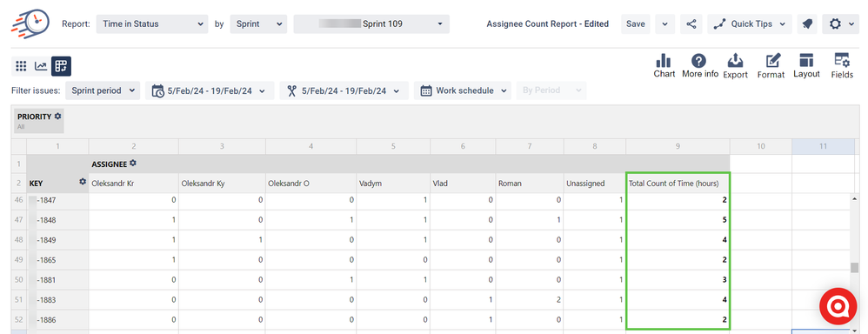Open the Format tool

pos(771,66)
